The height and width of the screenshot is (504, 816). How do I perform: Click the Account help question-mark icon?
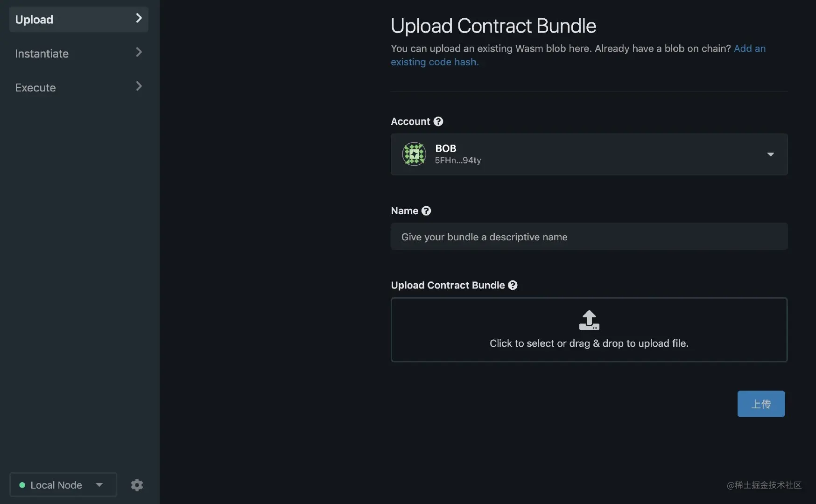tap(438, 121)
